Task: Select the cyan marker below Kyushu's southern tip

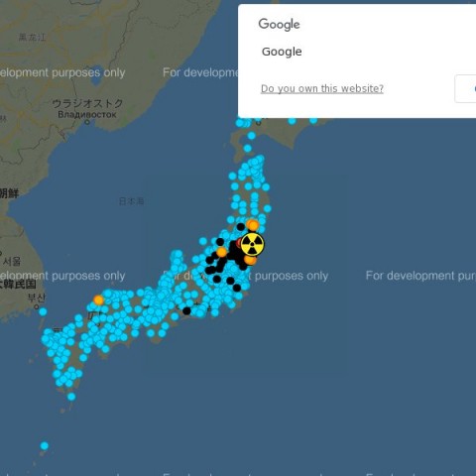Action: (x=71, y=397)
